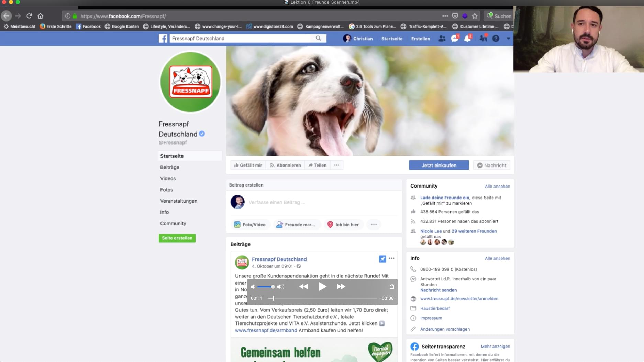
Task: Open Beiträge in the page sidebar
Action: pos(170,167)
